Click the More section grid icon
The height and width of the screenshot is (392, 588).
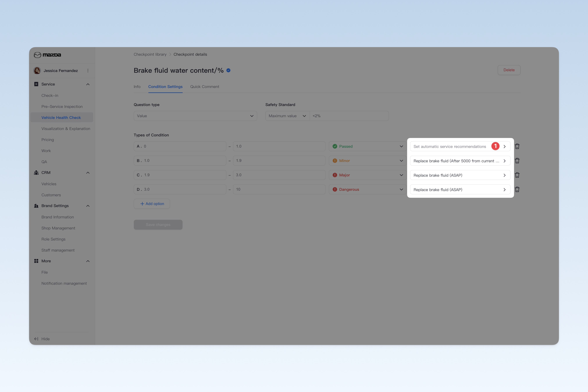click(x=36, y=261)
